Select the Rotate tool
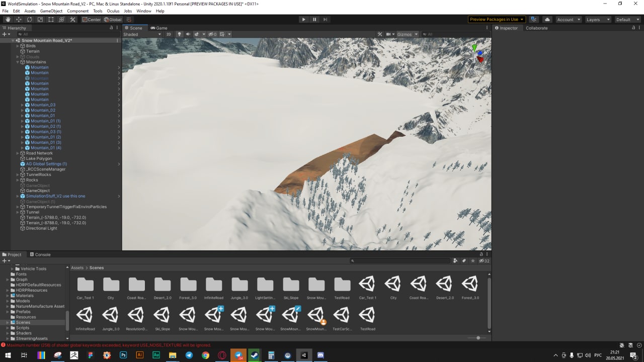 [29, 20]
